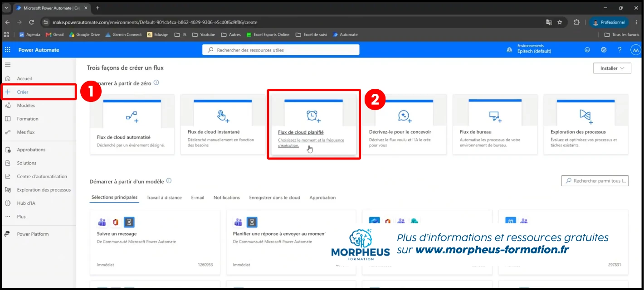This screenshot has height=290, width=644.
Task: Go back in the browser
Action: (x=7, y=22)
